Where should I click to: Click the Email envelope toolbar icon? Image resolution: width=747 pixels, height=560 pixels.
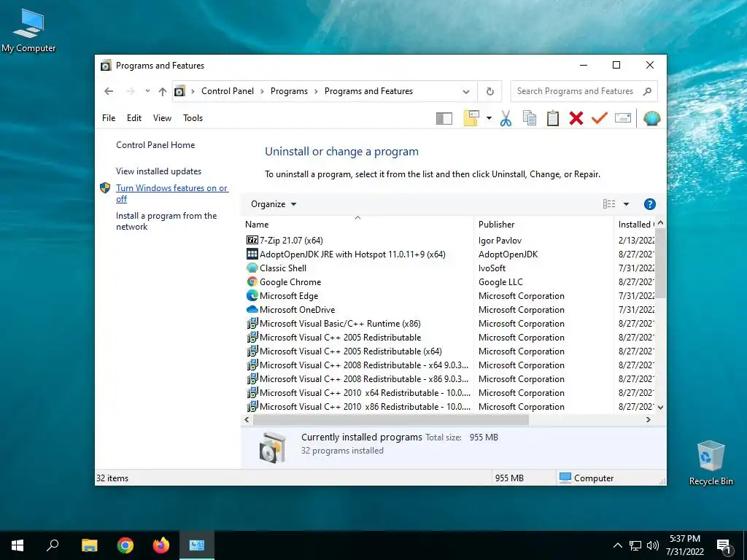[x=623, y=117]
